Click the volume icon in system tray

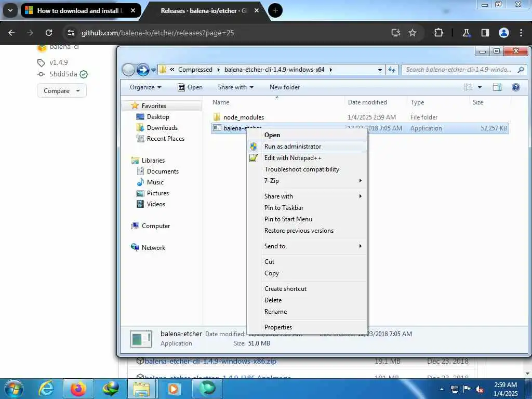point(480,389)
